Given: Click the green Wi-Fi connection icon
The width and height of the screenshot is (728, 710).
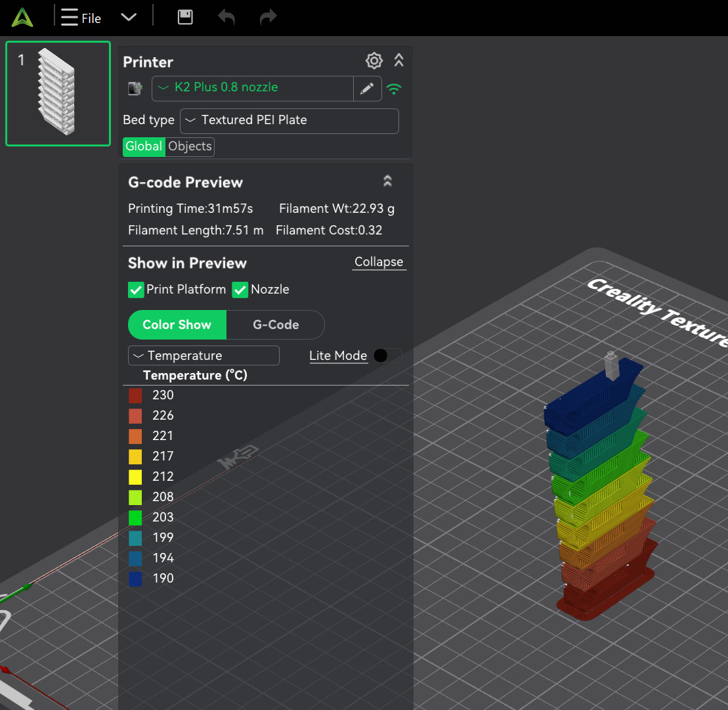Looking at the screenshot, I should tap(394, 89).
